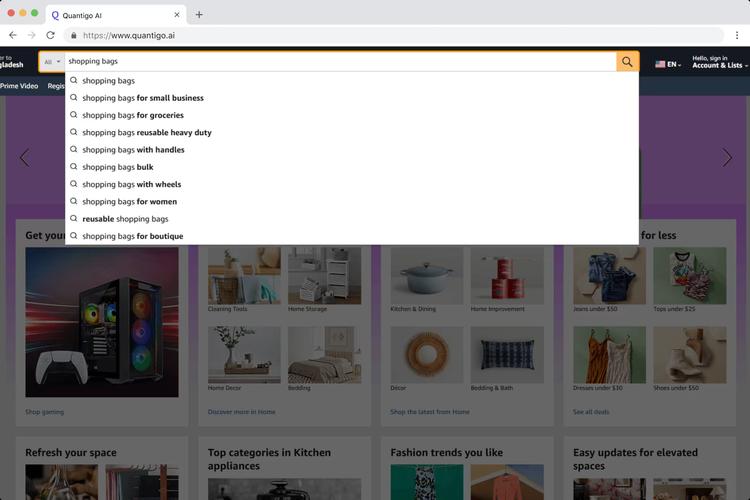
Task: Pick 'shopping bags reusable heavy duty' suggestion
Action: coord(352,133)
